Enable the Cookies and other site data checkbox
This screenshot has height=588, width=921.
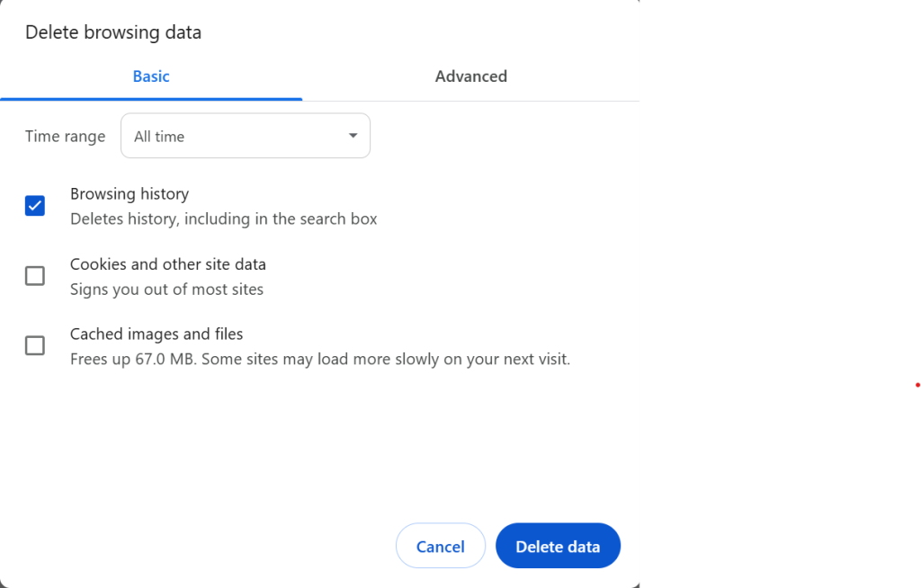click(35, 276)
